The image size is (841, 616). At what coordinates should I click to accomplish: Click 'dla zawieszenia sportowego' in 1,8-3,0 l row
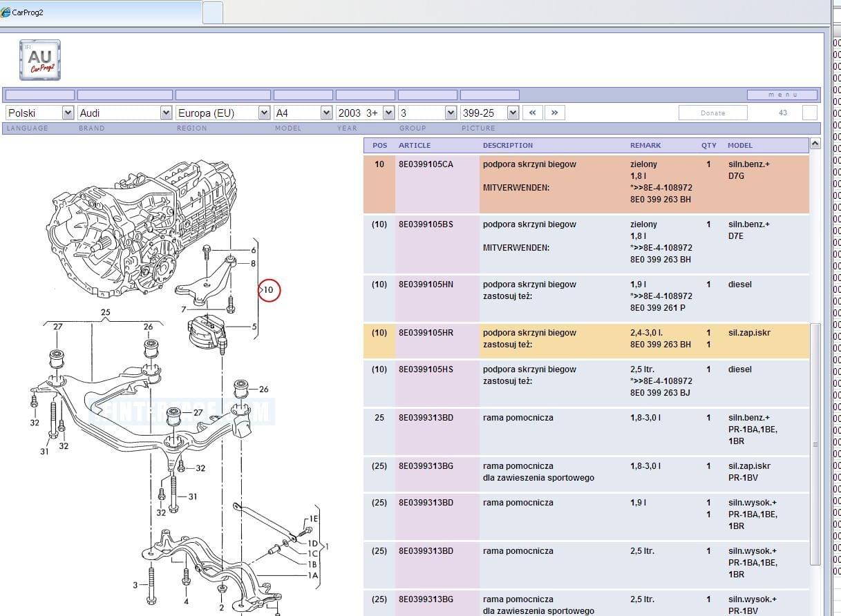(538, 478)
